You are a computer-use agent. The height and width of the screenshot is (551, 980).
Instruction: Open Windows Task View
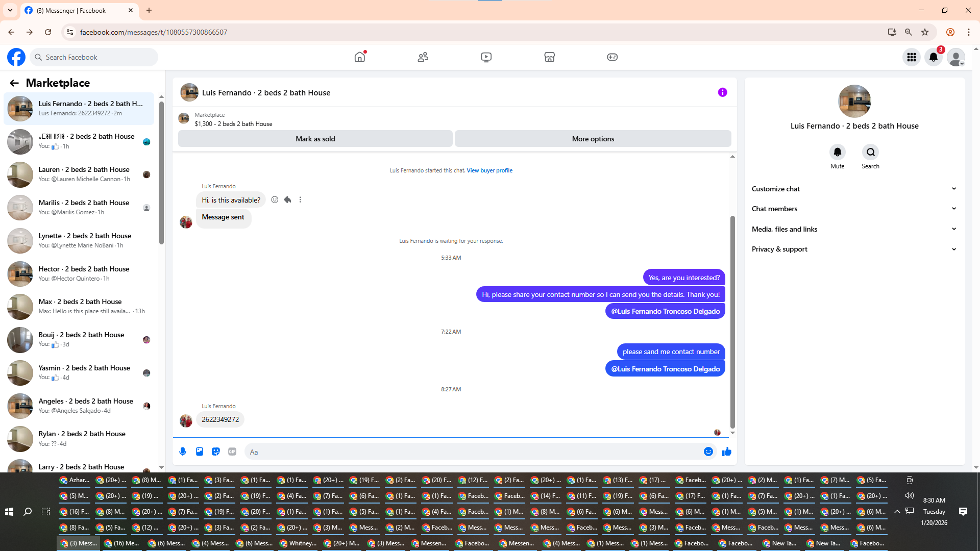[46, 512]
